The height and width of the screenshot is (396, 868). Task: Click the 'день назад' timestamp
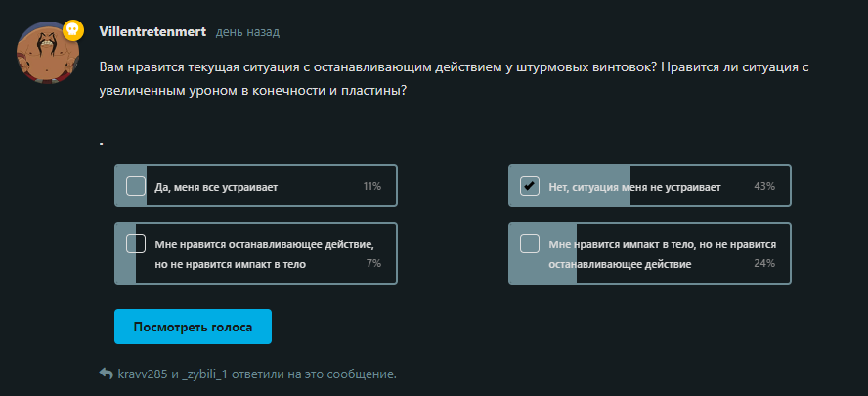click(x=247, y=32)
